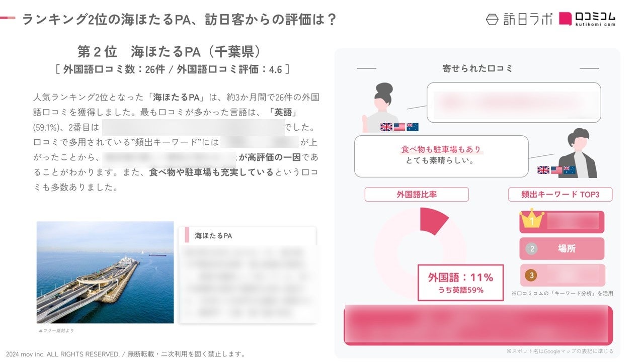Click the US flag under the woman avatar
Viewport: 644px width, 362px height.
[399, 127]
